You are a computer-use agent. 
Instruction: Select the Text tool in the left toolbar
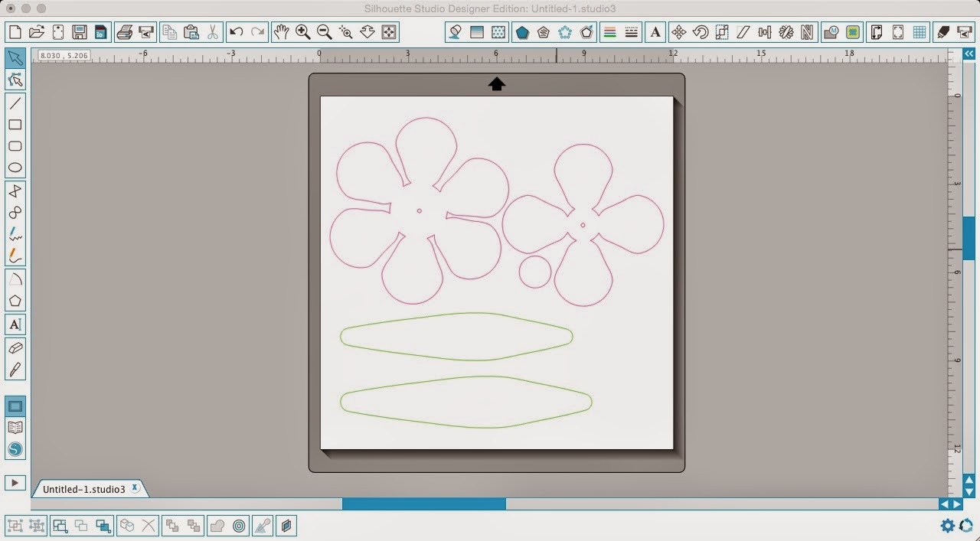click(15, 324)
